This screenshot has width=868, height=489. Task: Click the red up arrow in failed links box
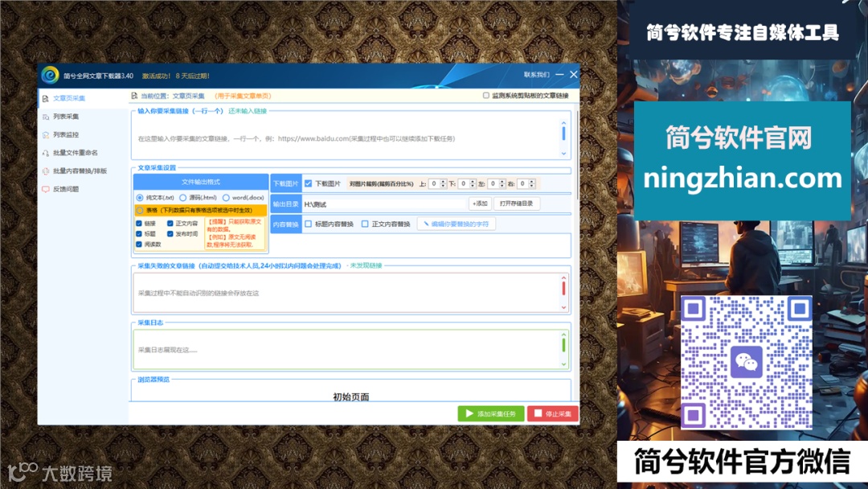click(563, 278)
